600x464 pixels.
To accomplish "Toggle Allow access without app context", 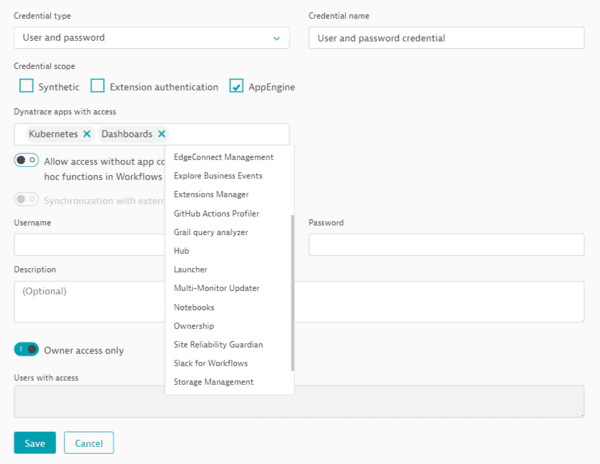I will click(26, 160).
